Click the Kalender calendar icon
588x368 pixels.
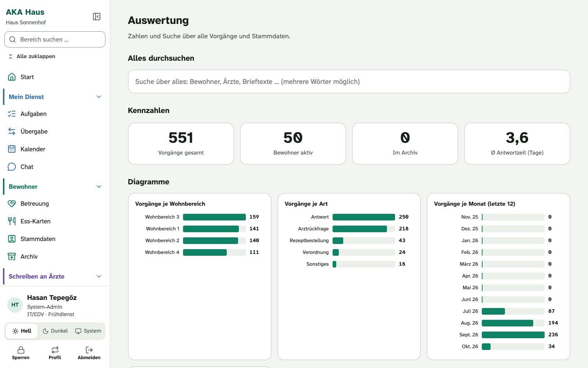click(12, 149)
